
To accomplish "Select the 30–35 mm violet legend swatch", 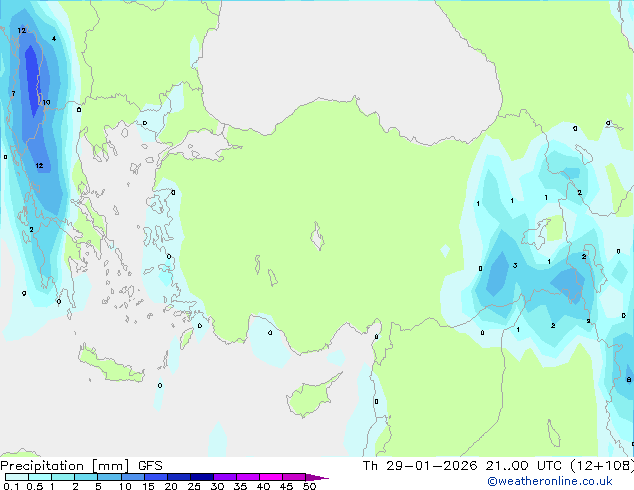I will 224,477.
